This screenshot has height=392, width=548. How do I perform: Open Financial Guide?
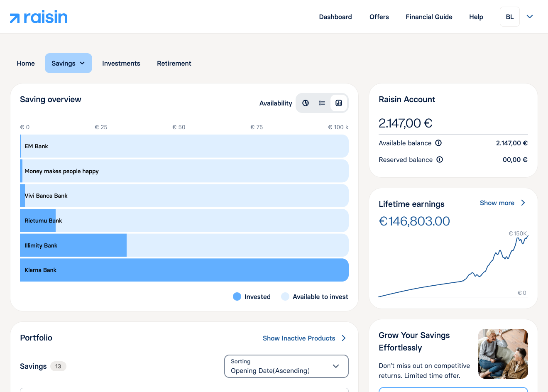429,17
